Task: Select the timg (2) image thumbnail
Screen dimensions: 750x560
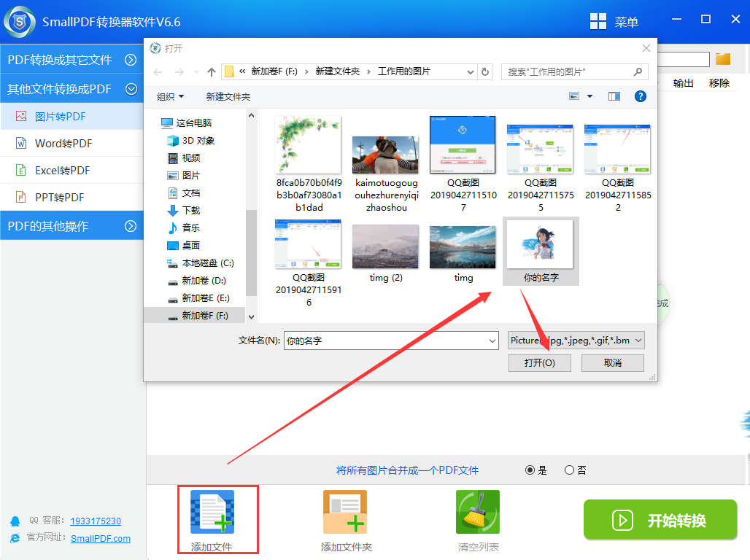Action: coord(385,246)
